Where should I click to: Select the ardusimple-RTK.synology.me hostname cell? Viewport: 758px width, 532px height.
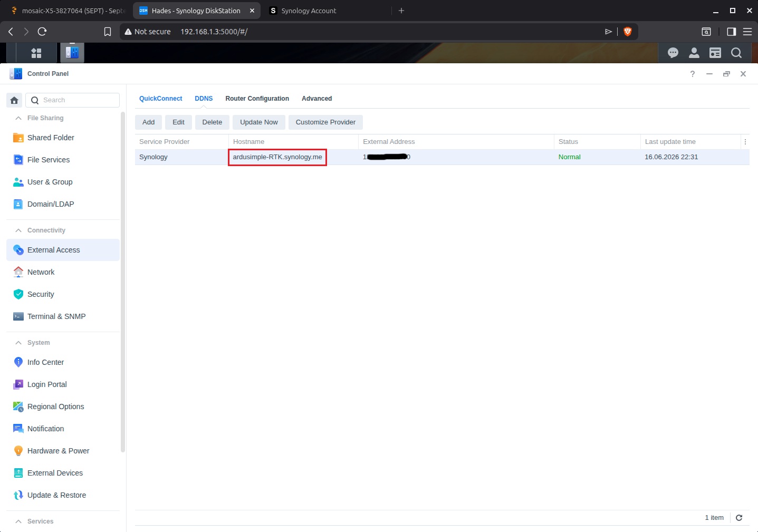click(277, 157)
